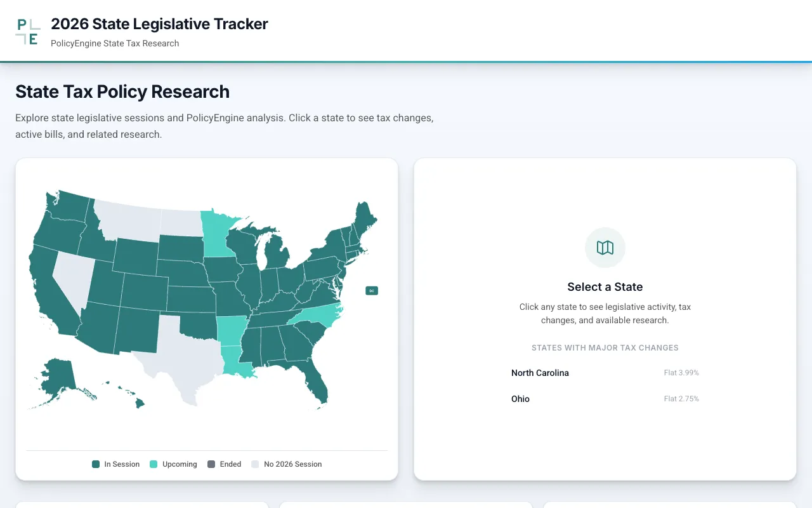Click the Ended legend swatch
The height and width of the screenshot is (508, 812).
pos(211,464)
